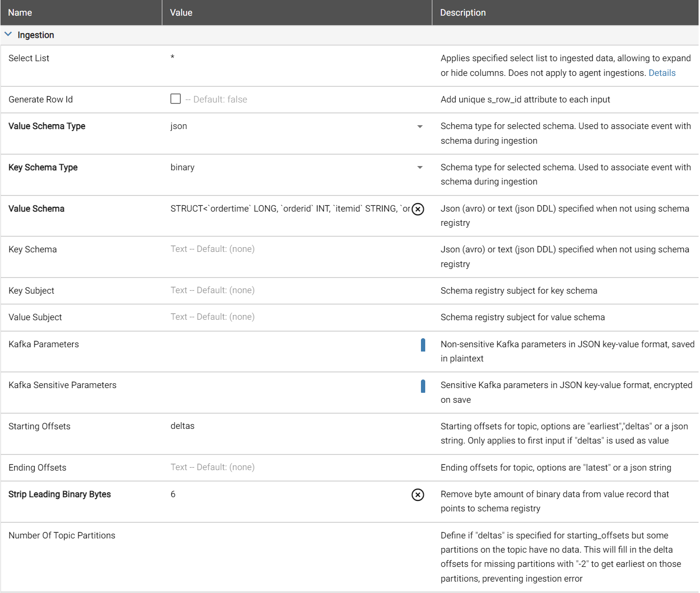Viewport: 700px width, 593px height.
Task: Open the Details link in Select List description
Action: click(x=662, y=73)
